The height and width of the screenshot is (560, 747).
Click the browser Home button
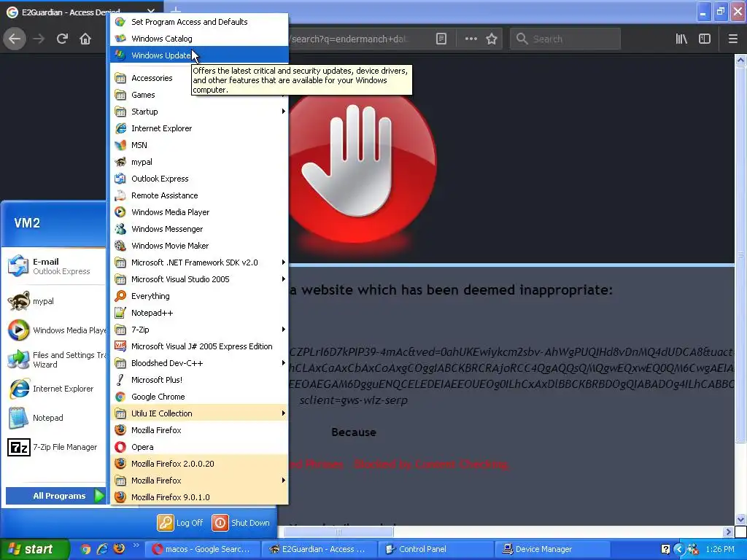pos(85,39)
